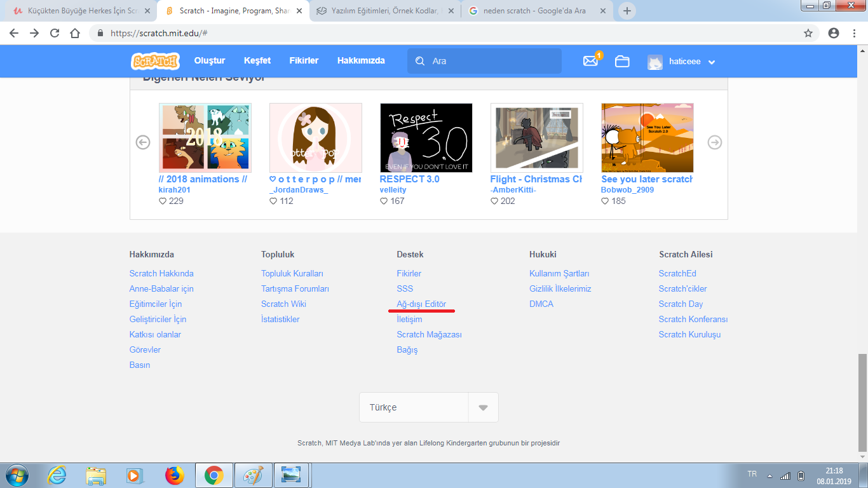This screenshot has height=488, width=868.
Task: Open the My Stuff folder icon
Action: [622, 61]
